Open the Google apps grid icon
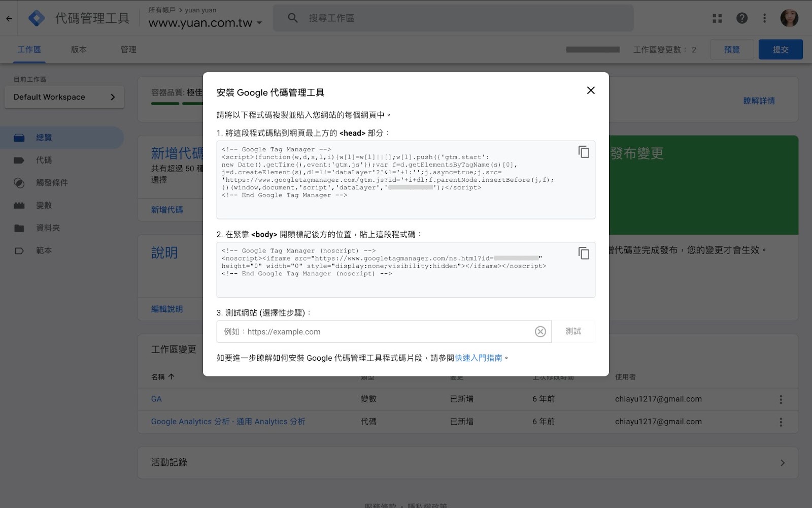This screenshot has width=812, height=508. (x=717, y=18)
